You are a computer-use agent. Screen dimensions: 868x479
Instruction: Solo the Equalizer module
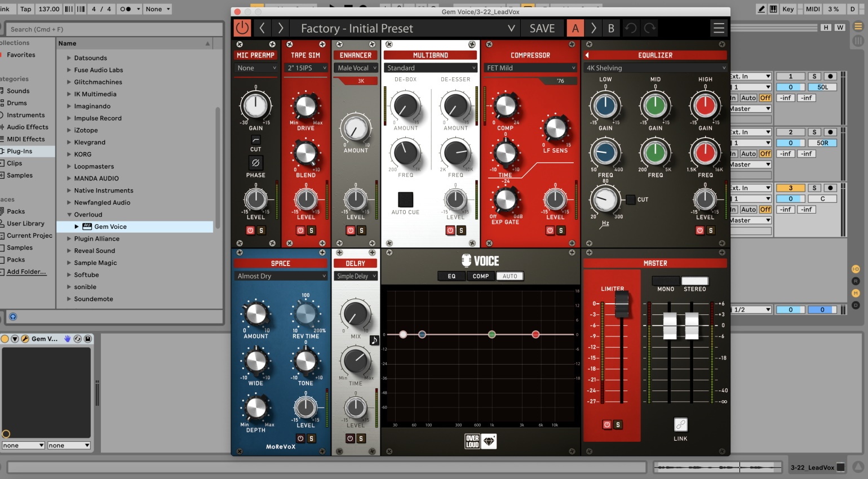click(x=710, y=230)
